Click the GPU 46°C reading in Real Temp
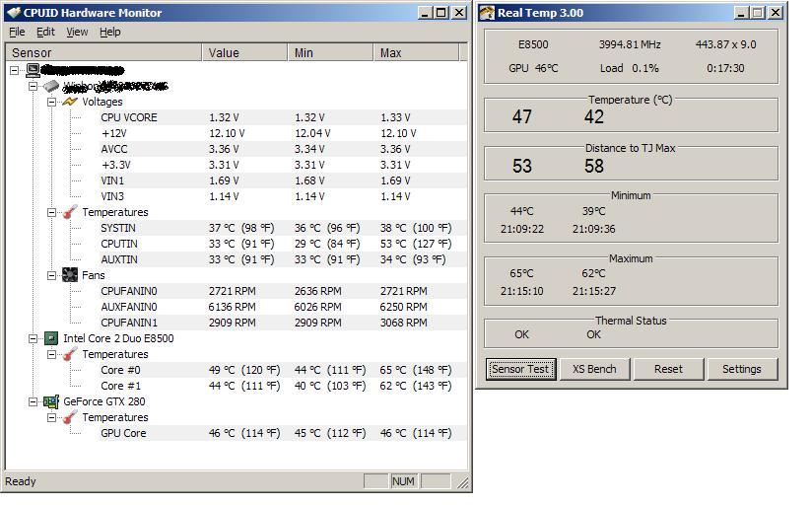 tap(533, 68)
